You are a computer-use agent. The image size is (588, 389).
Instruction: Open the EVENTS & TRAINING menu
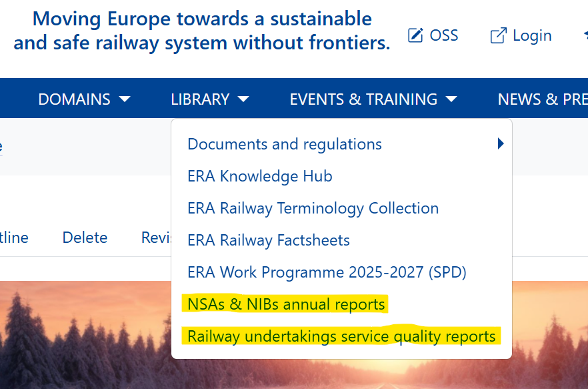tap(363, 99)
